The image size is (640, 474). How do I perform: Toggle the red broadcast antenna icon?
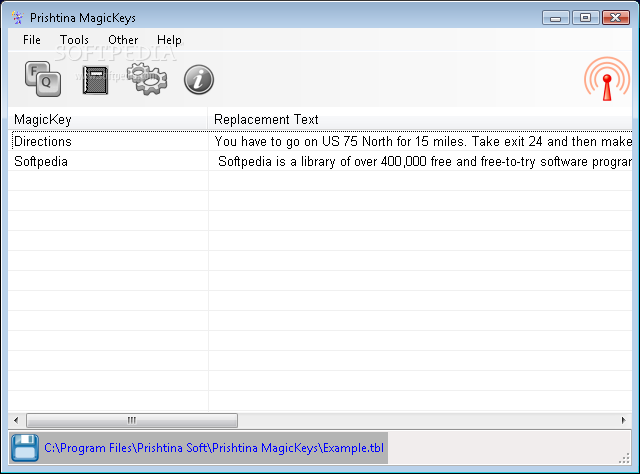pyautogui.click(x=607, y=79)
